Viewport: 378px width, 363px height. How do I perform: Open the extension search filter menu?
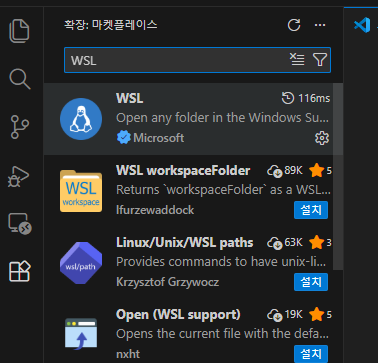320,60
